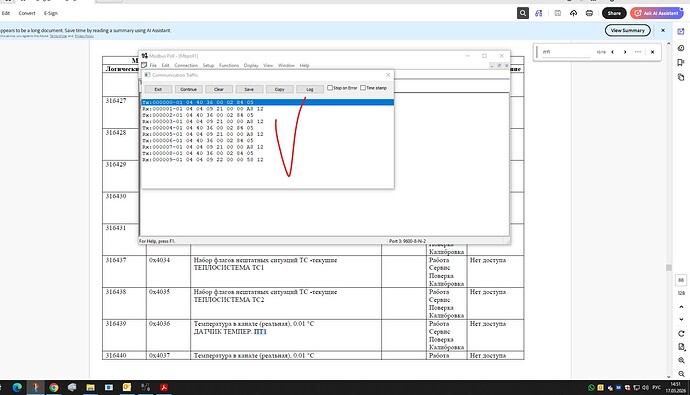690x395 pixels.
Task: Open Help menu in Modbus Poll
Action: tap(304, 65)
